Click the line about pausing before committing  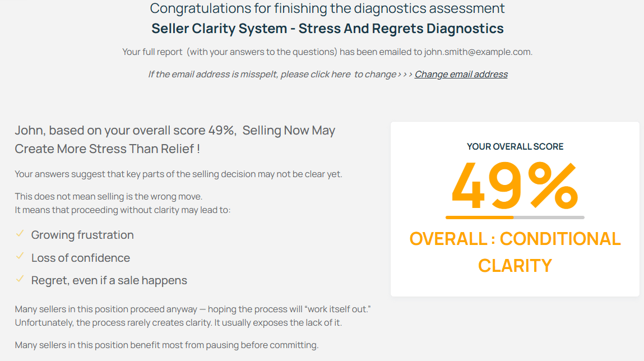[x=166, y=345]
